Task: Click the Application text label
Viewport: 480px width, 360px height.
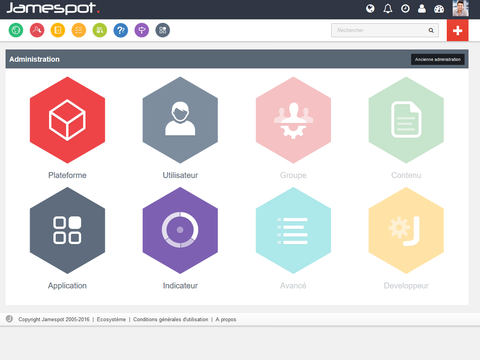Action: point(67,286)
